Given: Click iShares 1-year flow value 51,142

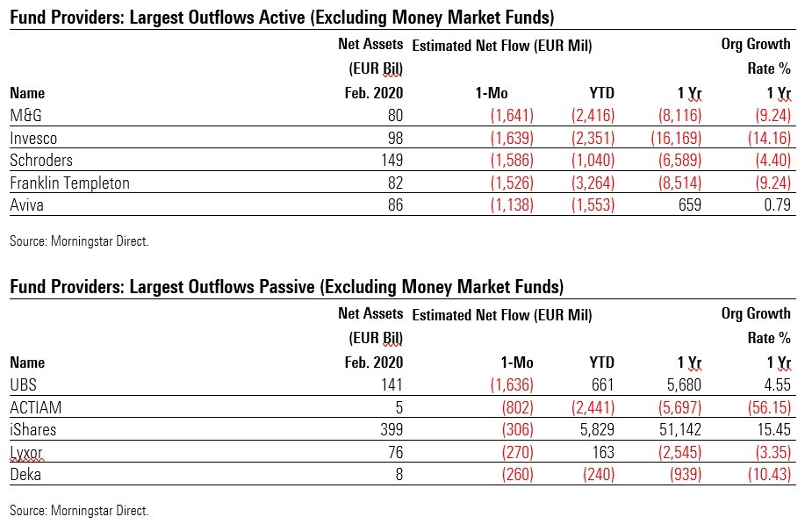Looking at the screenshot, I should 679,431.
